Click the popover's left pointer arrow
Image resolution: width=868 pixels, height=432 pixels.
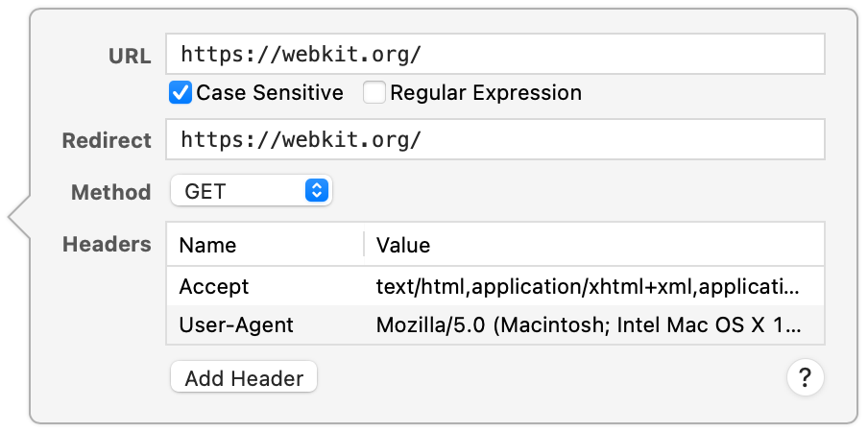click(x=19, y=218)
